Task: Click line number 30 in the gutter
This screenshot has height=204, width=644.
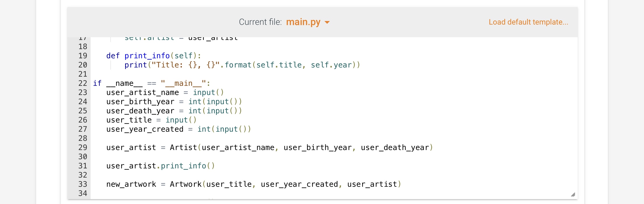Action: (x=83, y=157)
